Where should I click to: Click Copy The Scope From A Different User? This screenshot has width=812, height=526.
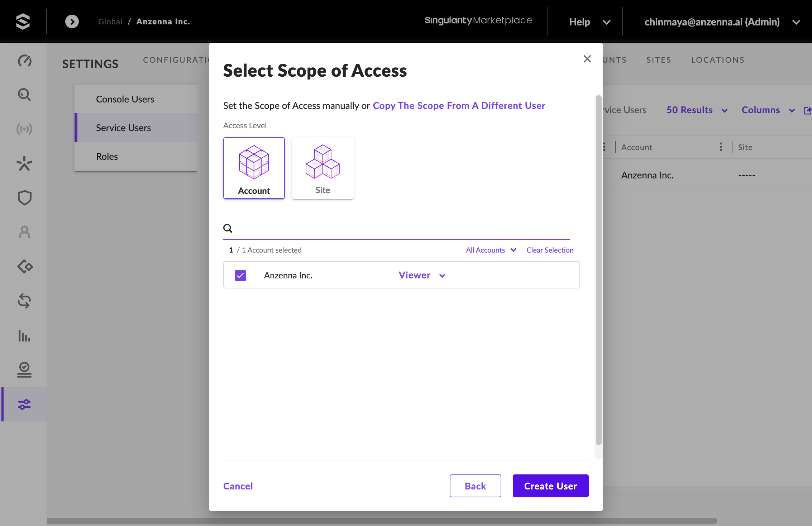[459, 106]
